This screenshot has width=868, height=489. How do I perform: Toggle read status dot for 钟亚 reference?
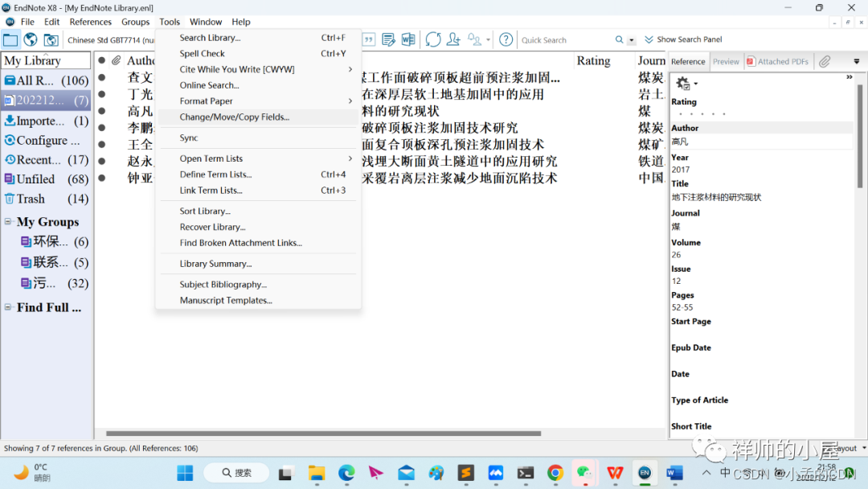[x=102, y=178]
